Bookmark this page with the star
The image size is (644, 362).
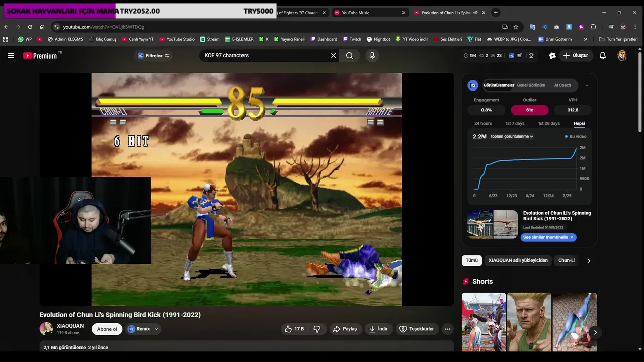(x=516, y=27)
